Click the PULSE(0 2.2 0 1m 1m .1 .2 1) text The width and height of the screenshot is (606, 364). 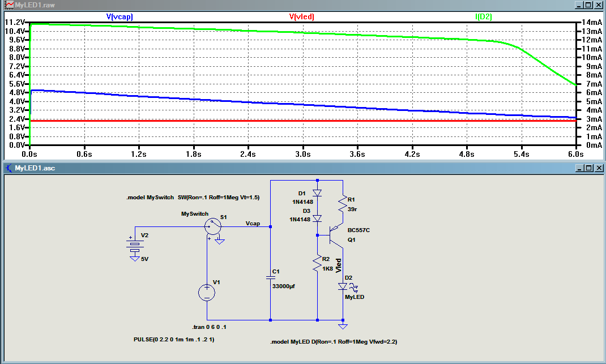pyautogui.click(x=174, y=339)
